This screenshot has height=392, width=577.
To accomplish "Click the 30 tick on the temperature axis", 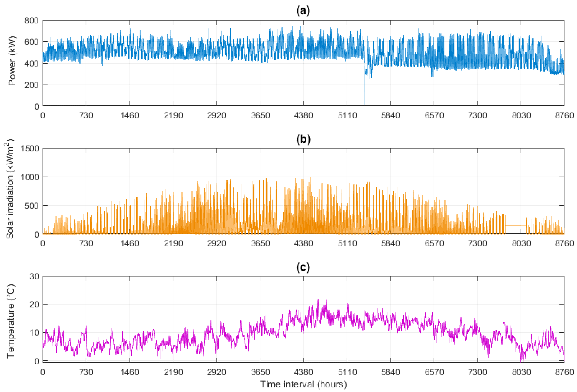I will click(x=34, y=276).
